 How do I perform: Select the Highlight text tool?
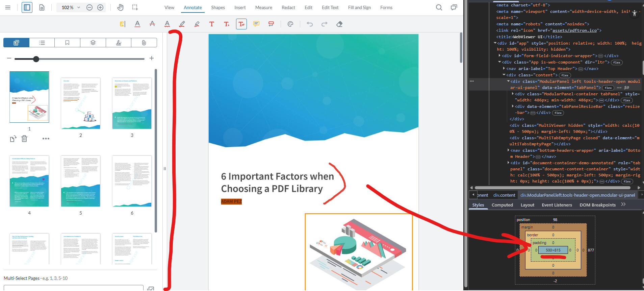point(123,24)
